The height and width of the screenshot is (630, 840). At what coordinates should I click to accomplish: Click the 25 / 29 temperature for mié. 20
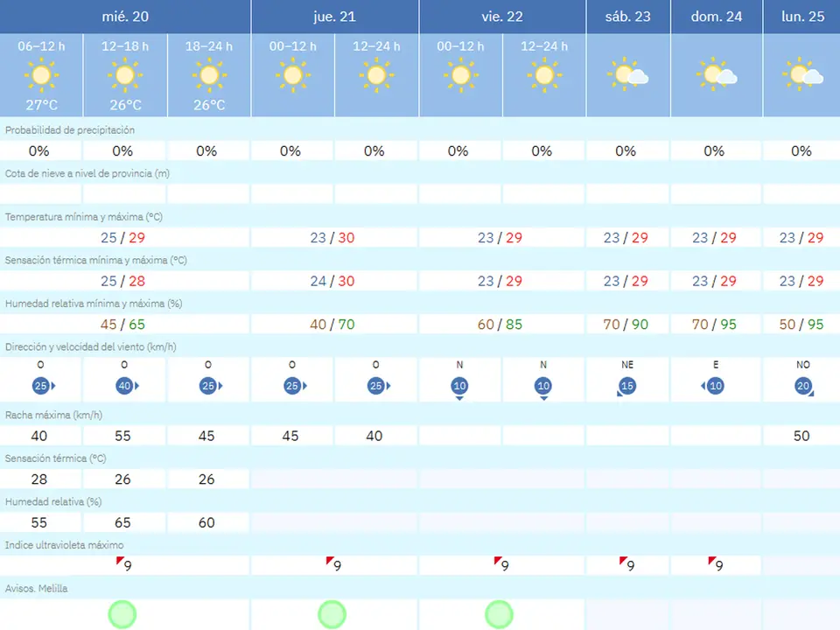[x=122, y=237]
